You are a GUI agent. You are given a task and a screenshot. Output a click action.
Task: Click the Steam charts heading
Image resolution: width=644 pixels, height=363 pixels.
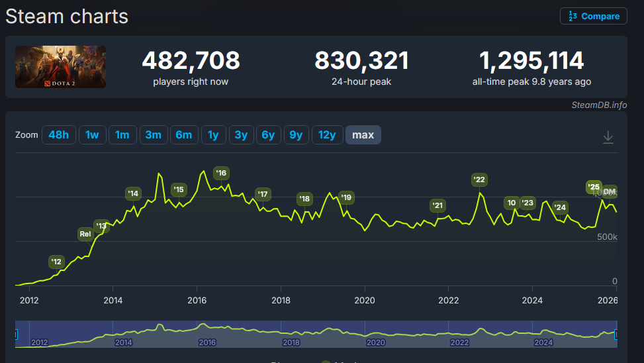pyautogui.click(x=67, y=17)
